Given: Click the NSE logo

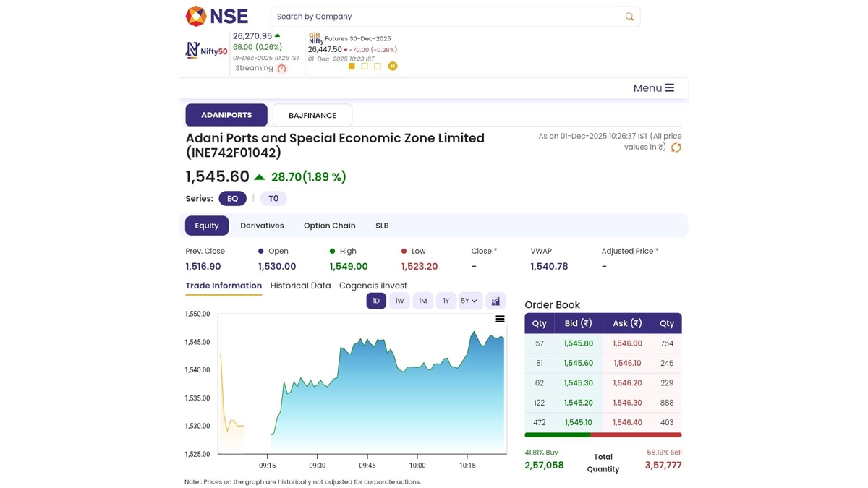Looking at the screenshot, I should (x=216, y=16).
